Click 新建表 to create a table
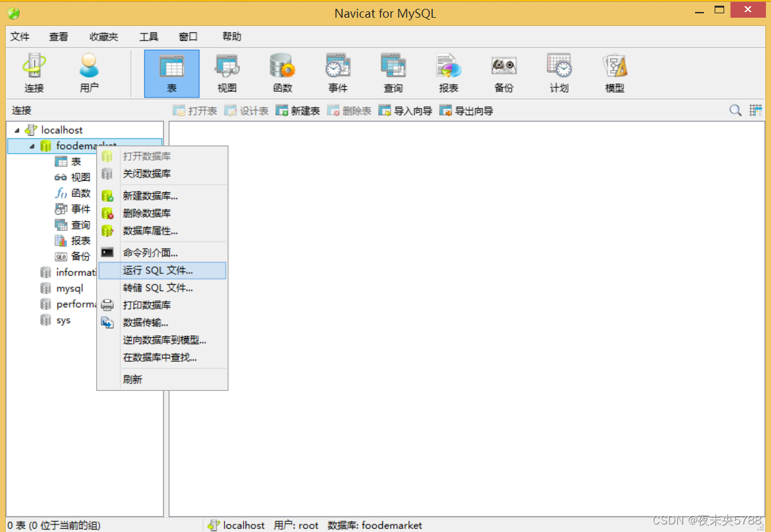Viewport: 771px width, 532px height. pyautogui.click(x=298, y=111)
